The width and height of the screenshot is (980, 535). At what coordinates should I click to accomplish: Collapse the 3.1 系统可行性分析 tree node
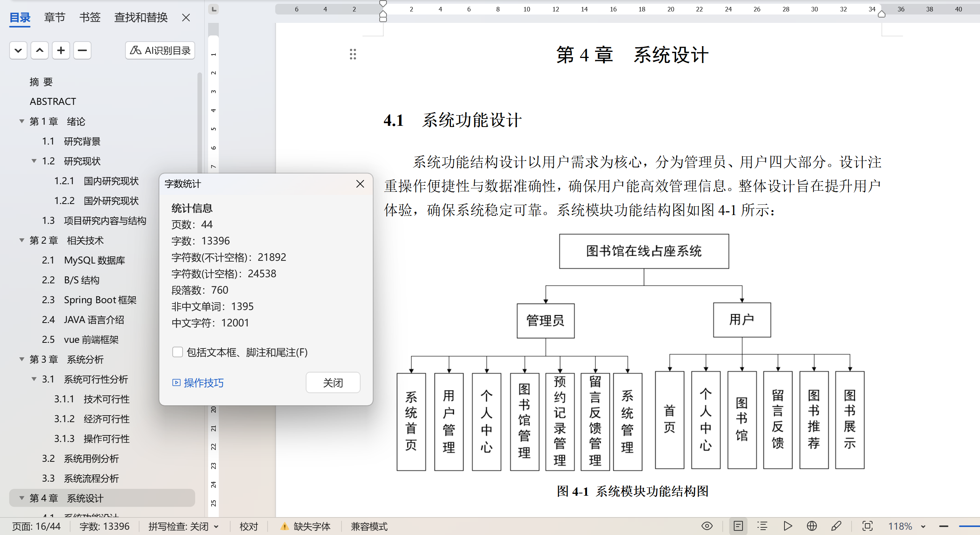34,379
